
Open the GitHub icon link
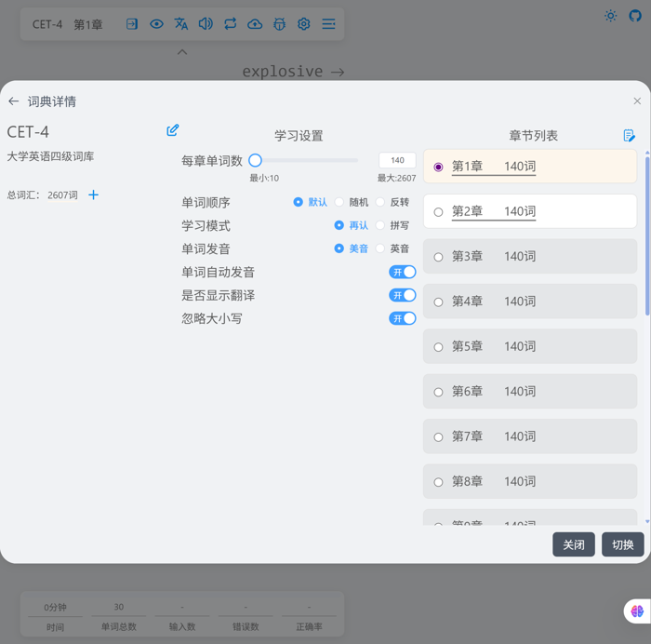tap(635, 16)
